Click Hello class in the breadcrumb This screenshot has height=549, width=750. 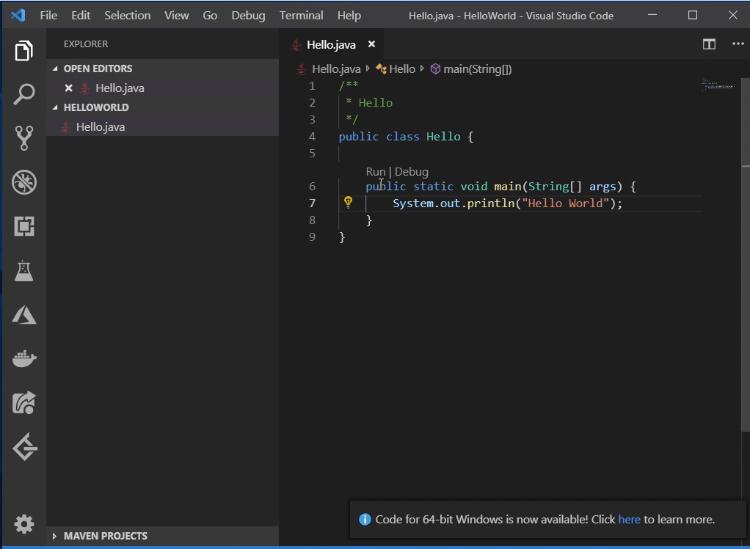point(402,69)
